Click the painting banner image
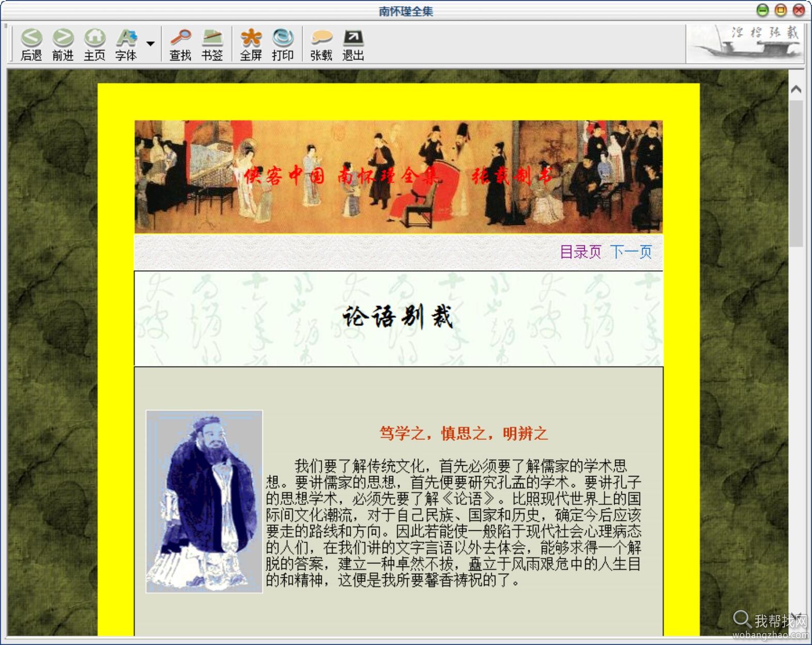The width and height of the screenshot is (812, 645). point(398,177)
